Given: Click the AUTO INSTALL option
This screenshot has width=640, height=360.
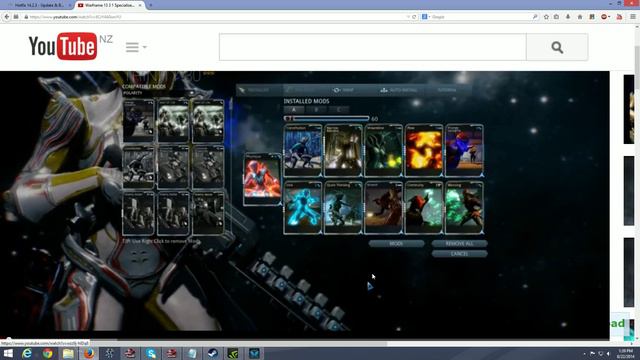Looking at the screenshot, I should click(399, 90).
